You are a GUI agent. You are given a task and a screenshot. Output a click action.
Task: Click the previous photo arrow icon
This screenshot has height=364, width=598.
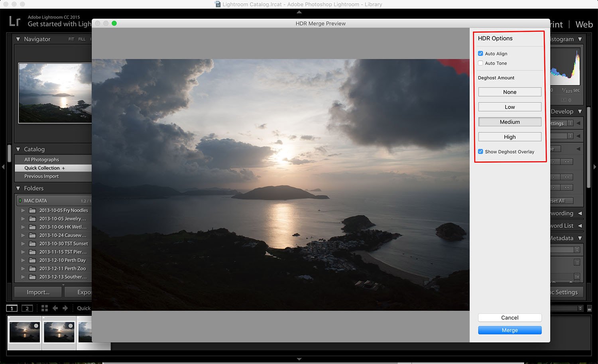click(x=55, y=308)
